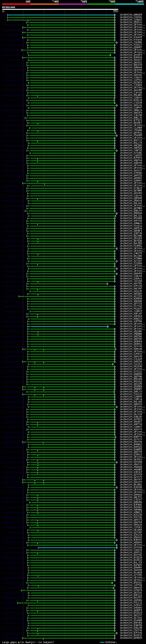Screen dimensions: 146x644
Task: Open hit UniRef100_C1N203
Action: point(131,77)
